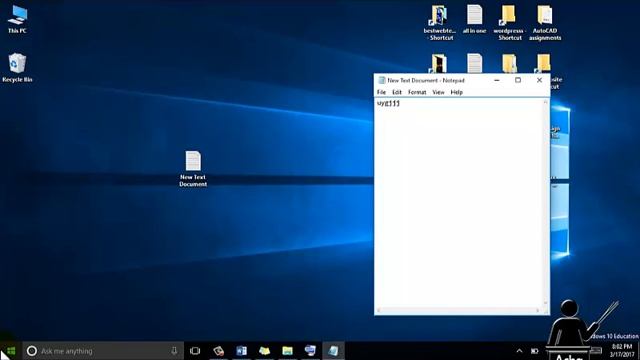Open Task View from the taskbar

[195, 351]
